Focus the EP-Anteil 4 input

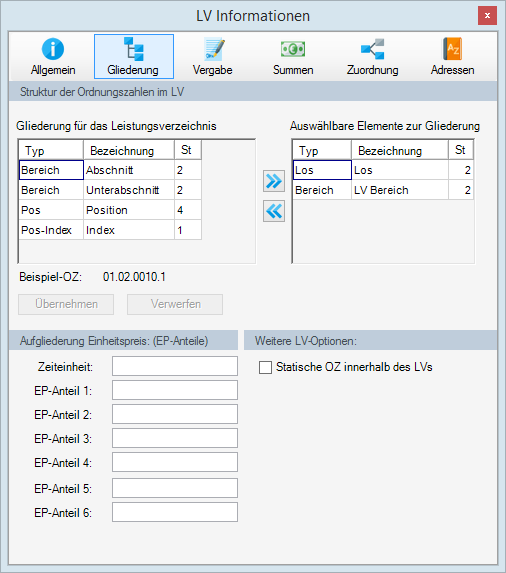click(x=175, y=462)
